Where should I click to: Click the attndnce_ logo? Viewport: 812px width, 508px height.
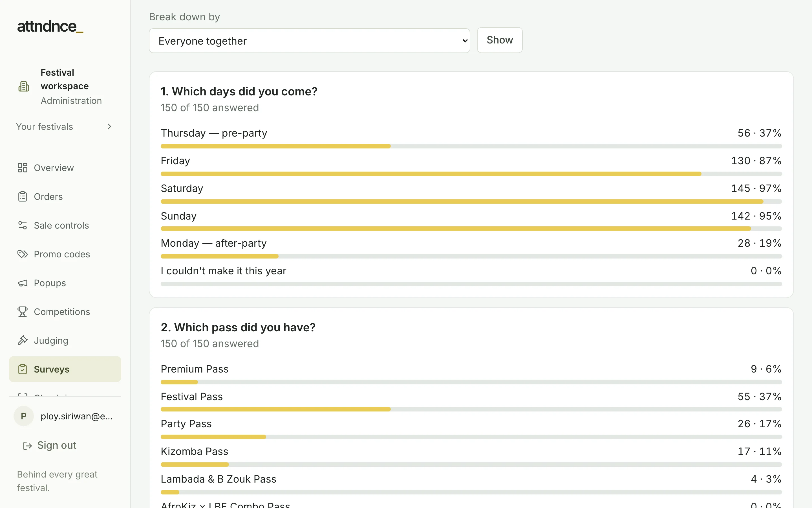(x=50, y=27)
